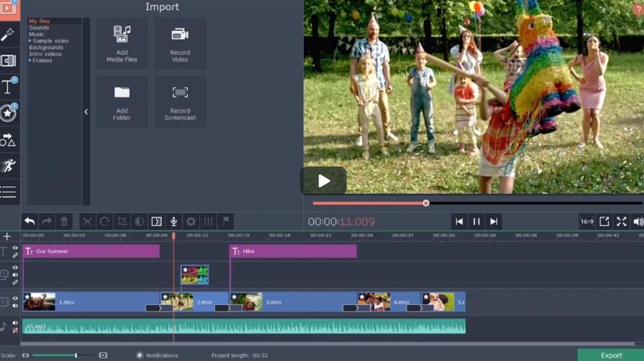The height and width of the screenshot is (361, 644).
Task: Open the Transitions tab in sidebar
Action: [8, 60]
